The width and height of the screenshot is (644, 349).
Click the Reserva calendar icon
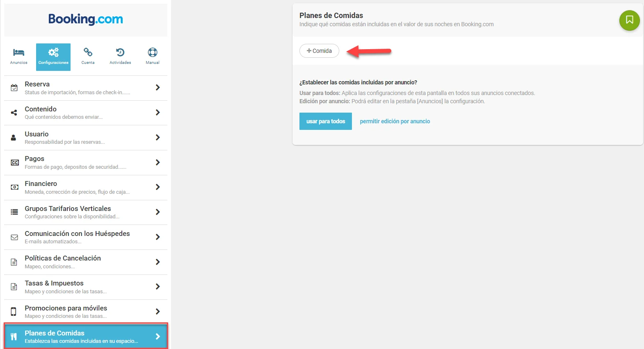coord(14,88)
